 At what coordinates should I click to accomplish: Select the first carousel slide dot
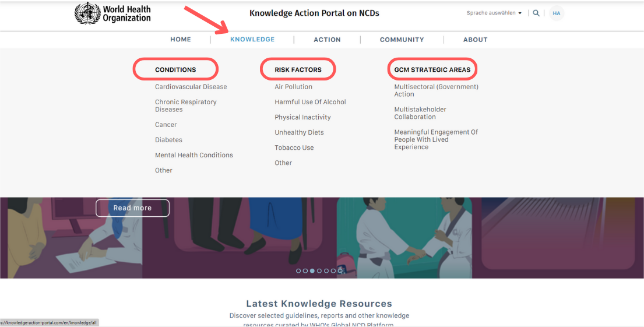(298, 271)
